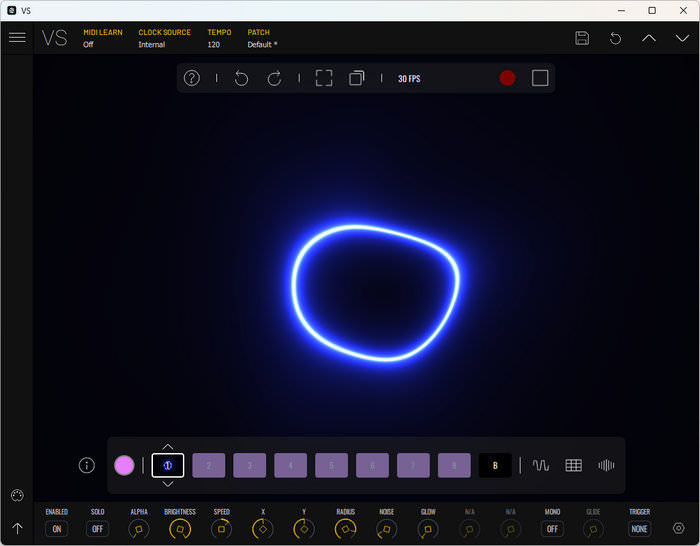Toggle the ENABLED switch
Screen dimensions: 700x546
57,528
